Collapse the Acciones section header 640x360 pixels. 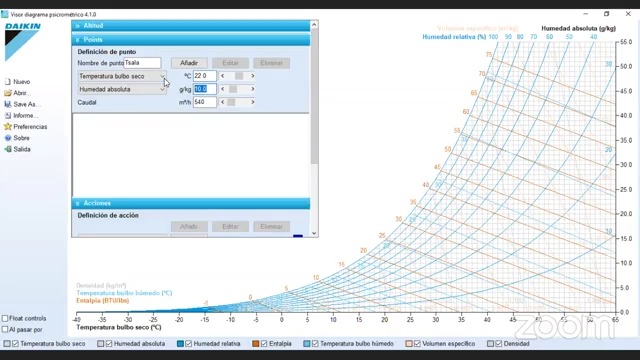[191, 203]
